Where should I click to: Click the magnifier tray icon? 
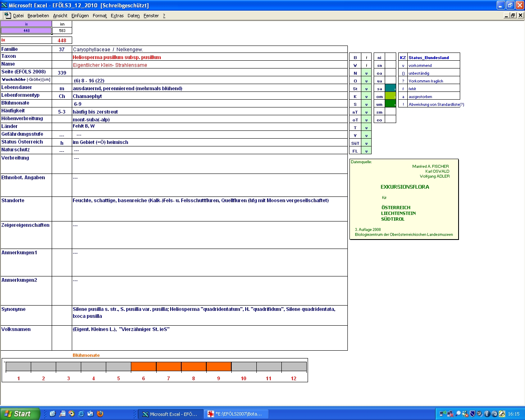[x=458, y=414]
